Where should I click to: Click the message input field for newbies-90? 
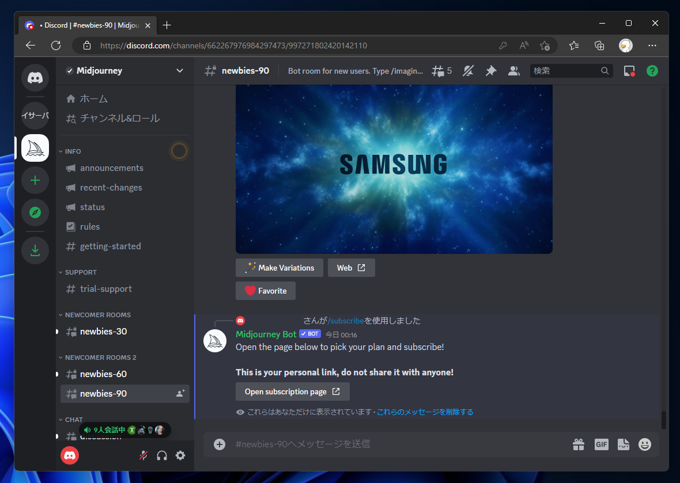point(399,444)
